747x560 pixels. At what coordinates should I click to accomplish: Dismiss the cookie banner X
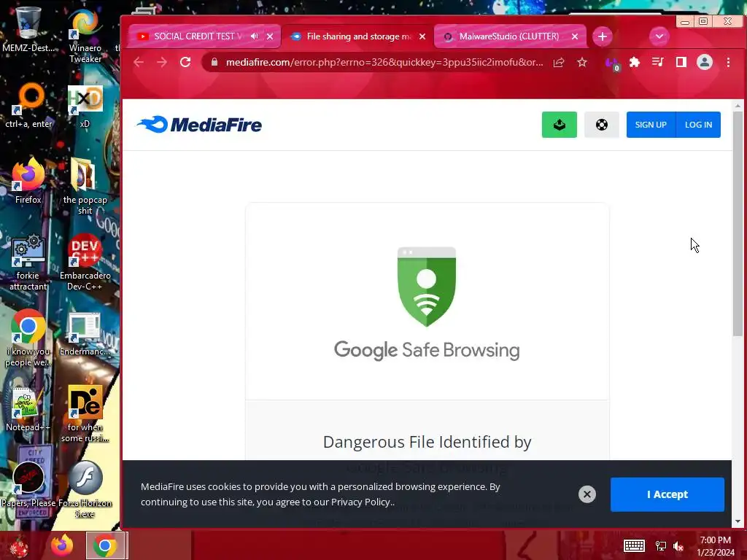coord(587,494)
